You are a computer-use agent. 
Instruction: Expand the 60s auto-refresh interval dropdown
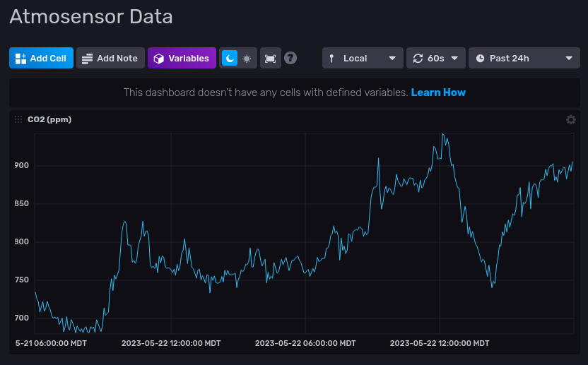[435, 58]
